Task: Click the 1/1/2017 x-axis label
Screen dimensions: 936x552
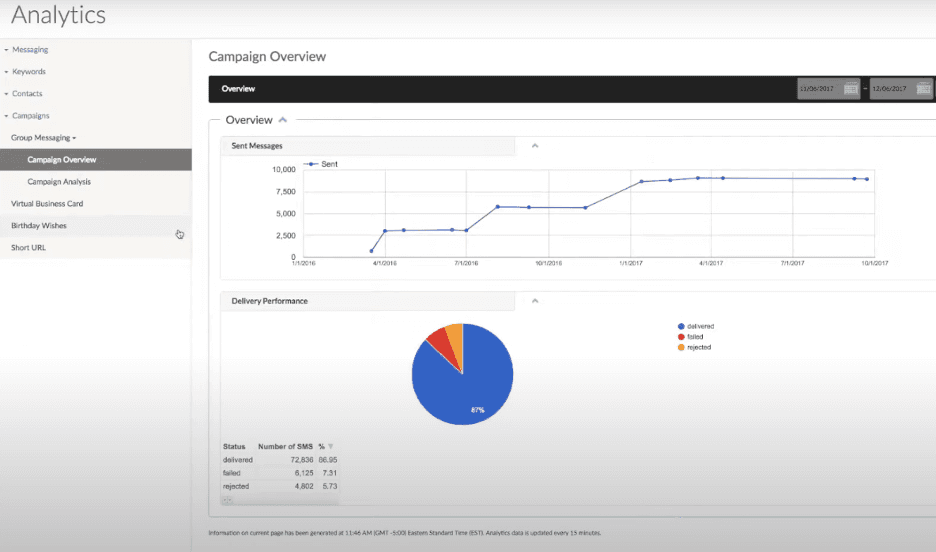Action: click(630, 263)
